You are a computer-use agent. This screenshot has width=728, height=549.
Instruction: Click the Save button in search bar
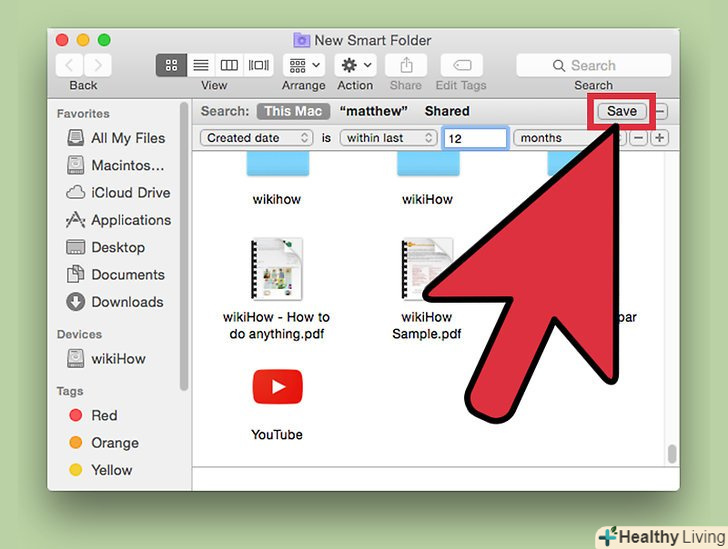622,111
